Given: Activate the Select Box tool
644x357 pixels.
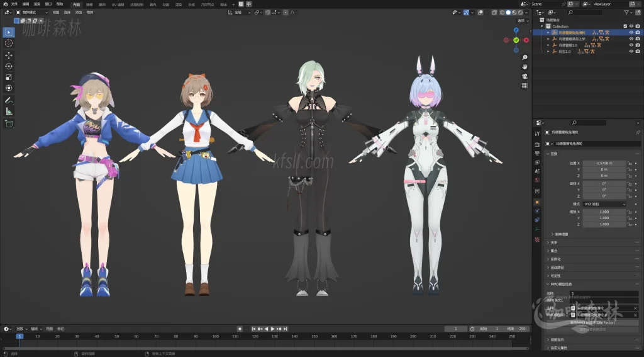Looking at the screenshot, I should coord(9,32).
